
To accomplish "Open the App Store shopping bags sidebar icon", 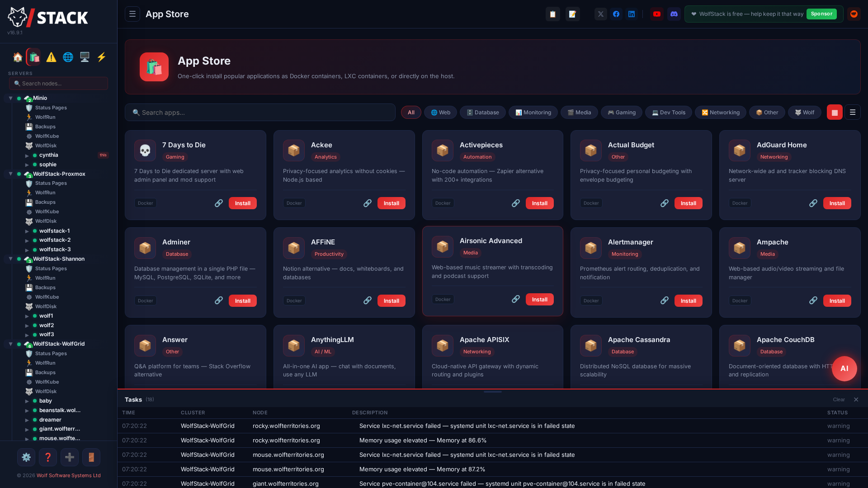I will 34,57.
